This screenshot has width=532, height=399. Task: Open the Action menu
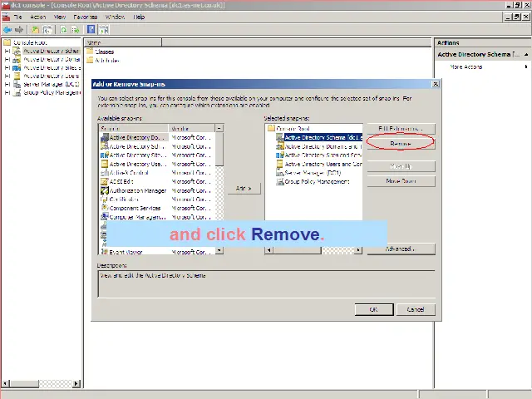37,17
